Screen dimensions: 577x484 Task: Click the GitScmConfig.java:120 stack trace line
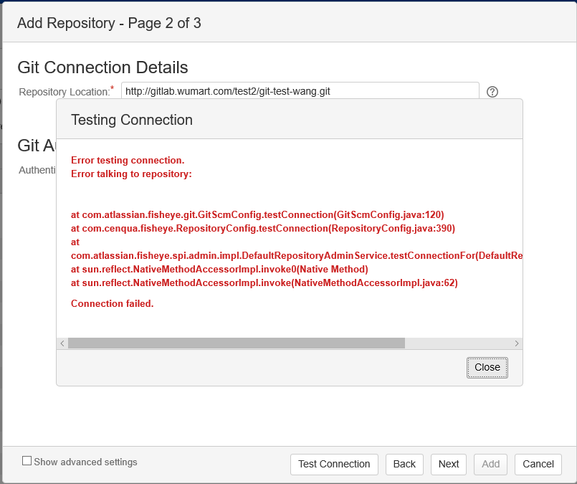258,215
